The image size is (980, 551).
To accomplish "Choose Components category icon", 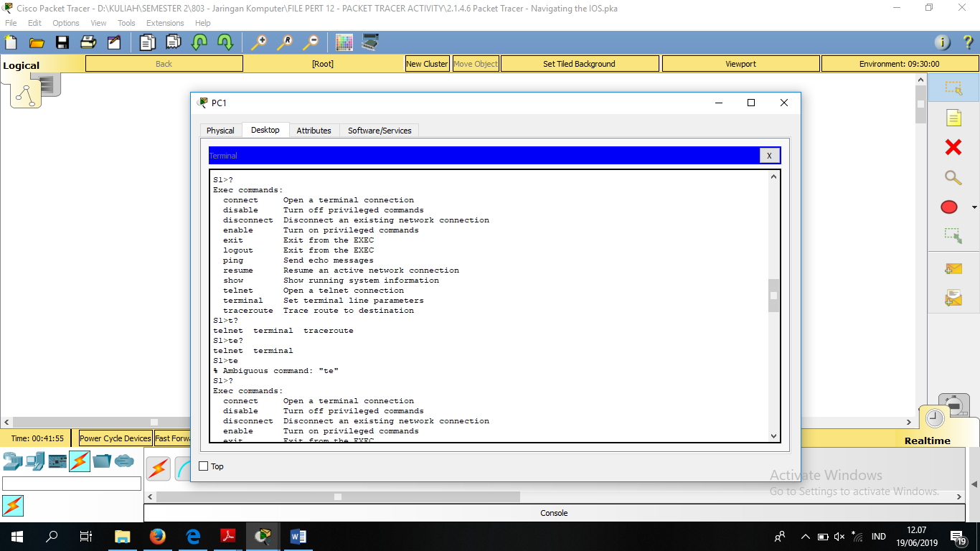I will (x=57, y=461).
